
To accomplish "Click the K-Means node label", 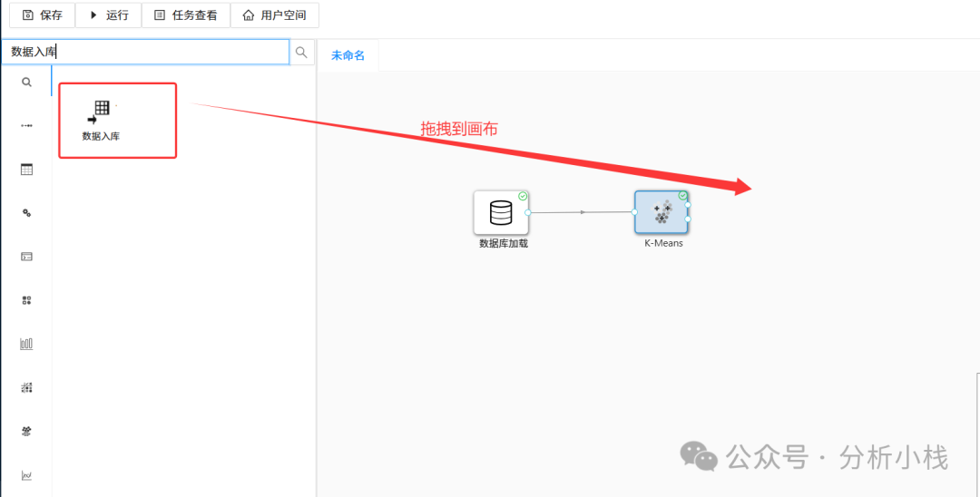I will click(663, 243).
